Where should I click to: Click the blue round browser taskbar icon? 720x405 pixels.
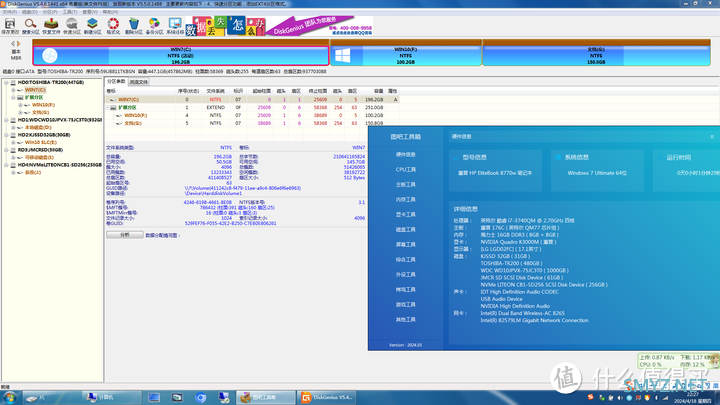pos(200,398)
